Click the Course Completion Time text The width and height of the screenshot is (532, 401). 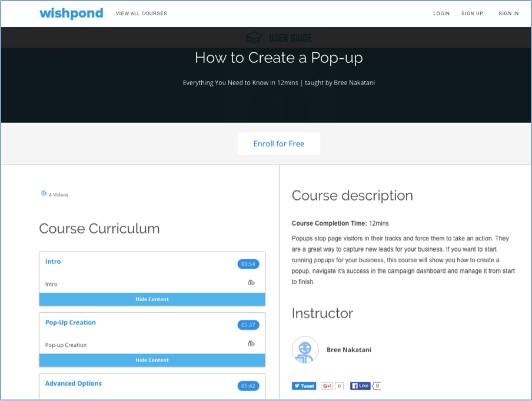click(x=340, y=223)
